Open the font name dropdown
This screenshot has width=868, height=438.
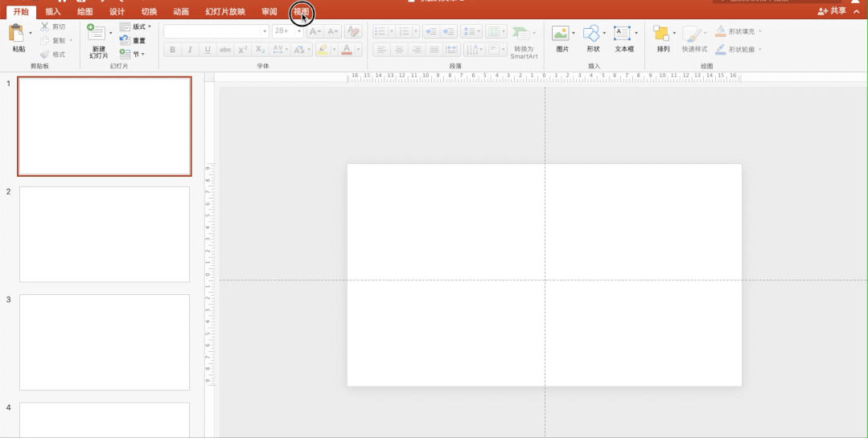[x=265, y=31]
